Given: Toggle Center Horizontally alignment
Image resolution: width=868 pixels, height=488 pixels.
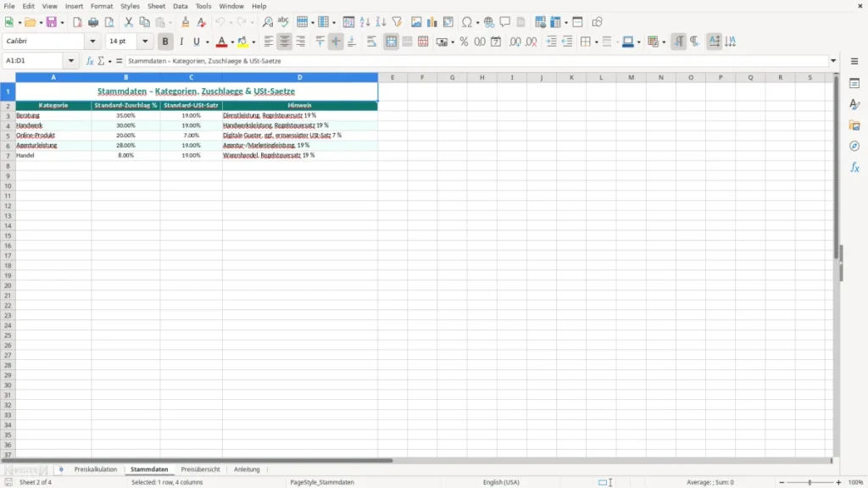Looking at the screenshot, I should (285, 42).
